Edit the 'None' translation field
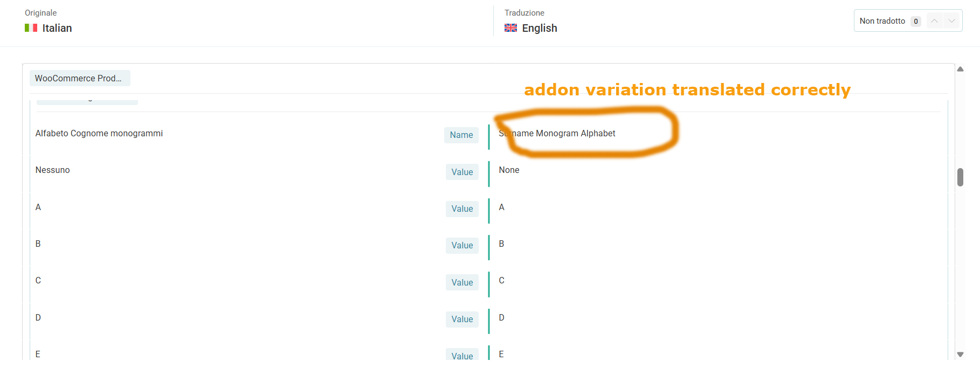This screenshot has width=980, height=375. (509, 170)
